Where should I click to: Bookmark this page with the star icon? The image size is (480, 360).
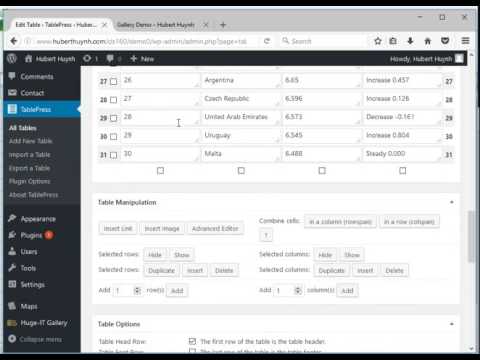(x=378, y=41)
